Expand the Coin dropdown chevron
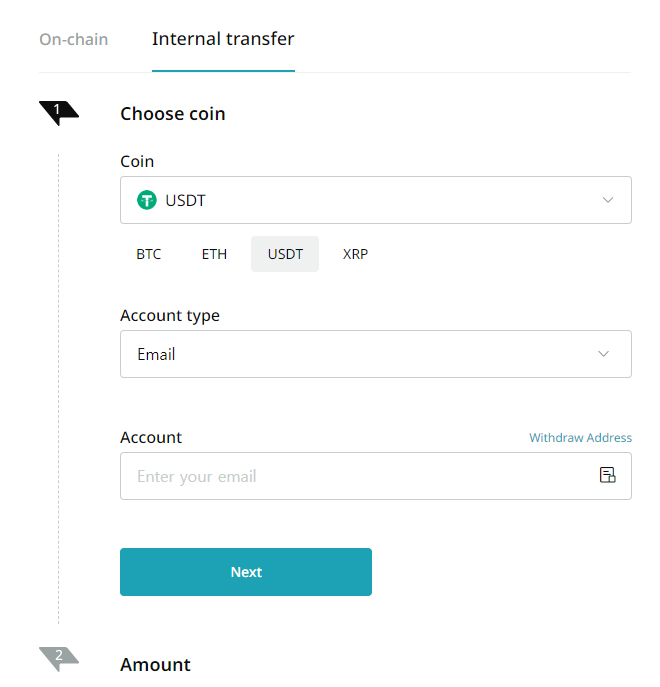660x687 pixels. 608,200
